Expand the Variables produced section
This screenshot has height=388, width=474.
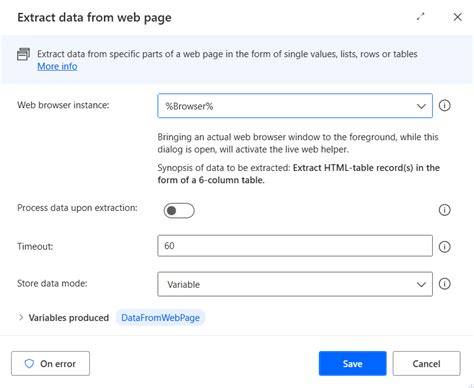21,317
